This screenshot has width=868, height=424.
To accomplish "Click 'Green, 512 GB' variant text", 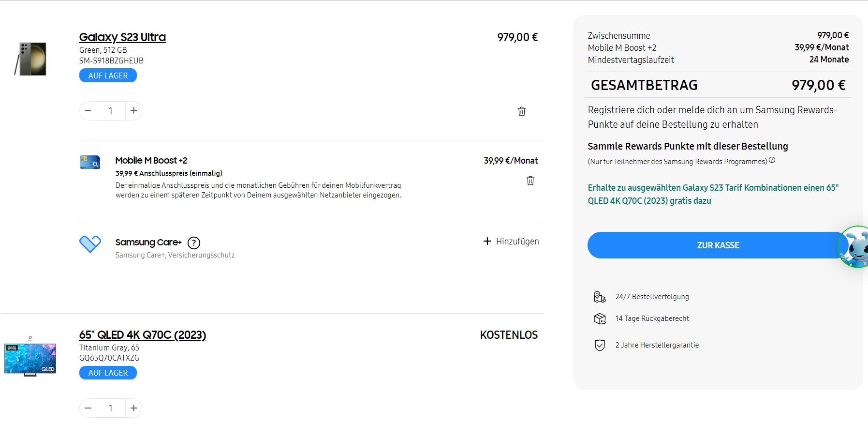I will click(103, 50).
